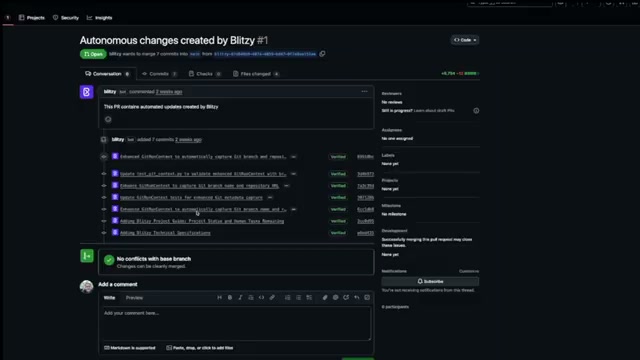Click your profile avatar next to Add a comment
Screen dimensions: 640x360
[x=87, y=287]
